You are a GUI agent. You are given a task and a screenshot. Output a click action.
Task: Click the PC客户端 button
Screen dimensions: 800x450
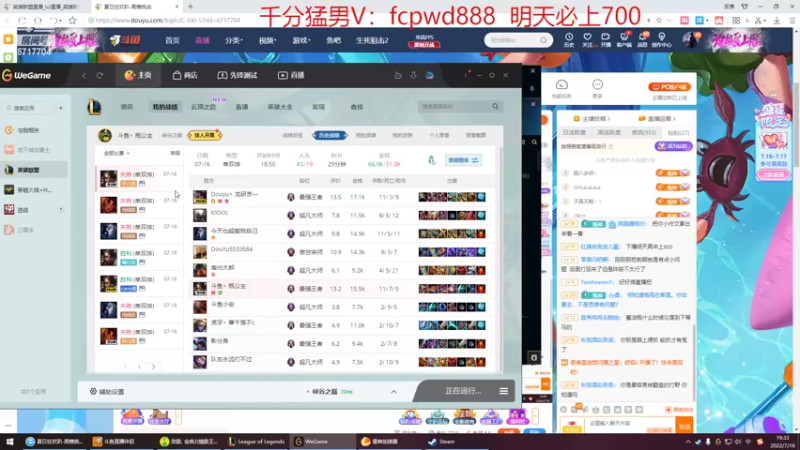click(669, 87)
